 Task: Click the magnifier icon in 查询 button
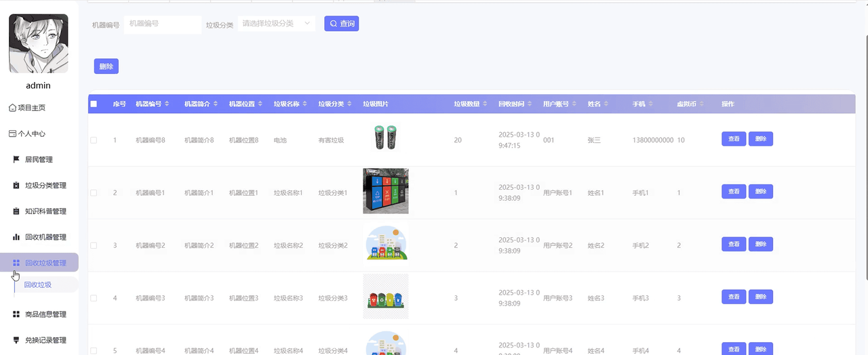(333, 24)
